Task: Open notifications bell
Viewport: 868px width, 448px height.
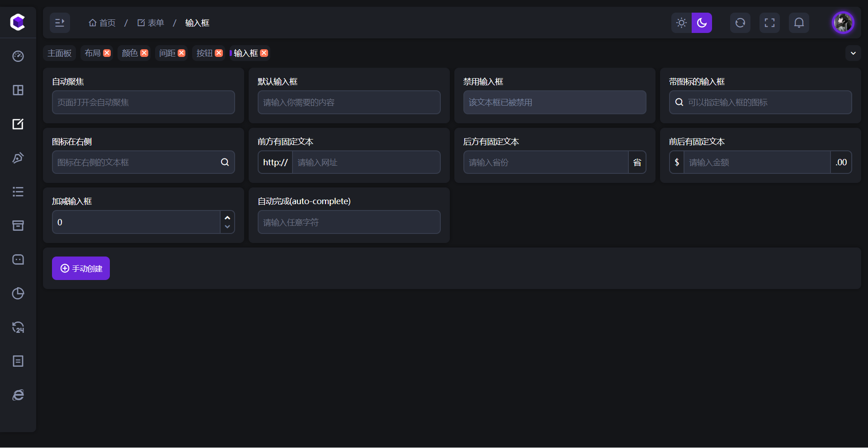Action: 799,23
